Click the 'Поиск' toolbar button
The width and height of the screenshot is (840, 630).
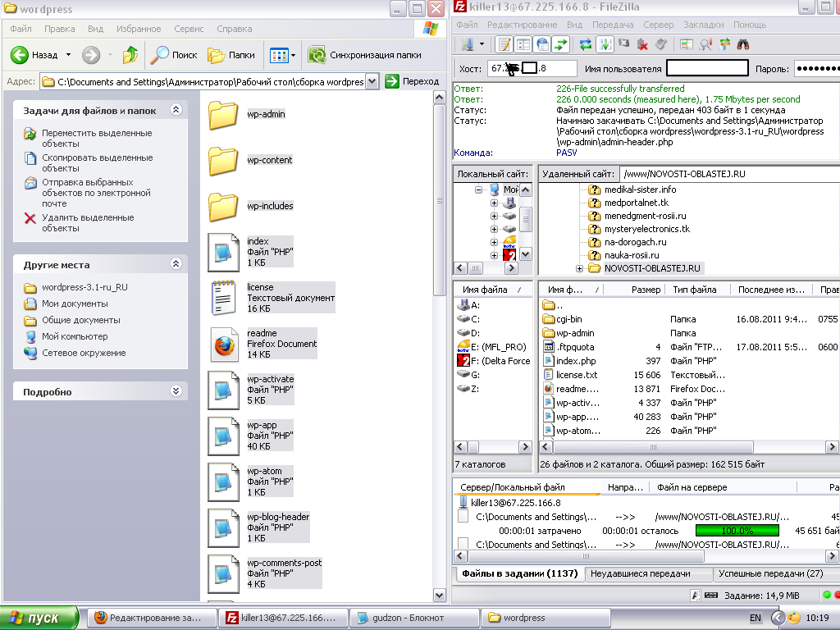click(174, 55)
